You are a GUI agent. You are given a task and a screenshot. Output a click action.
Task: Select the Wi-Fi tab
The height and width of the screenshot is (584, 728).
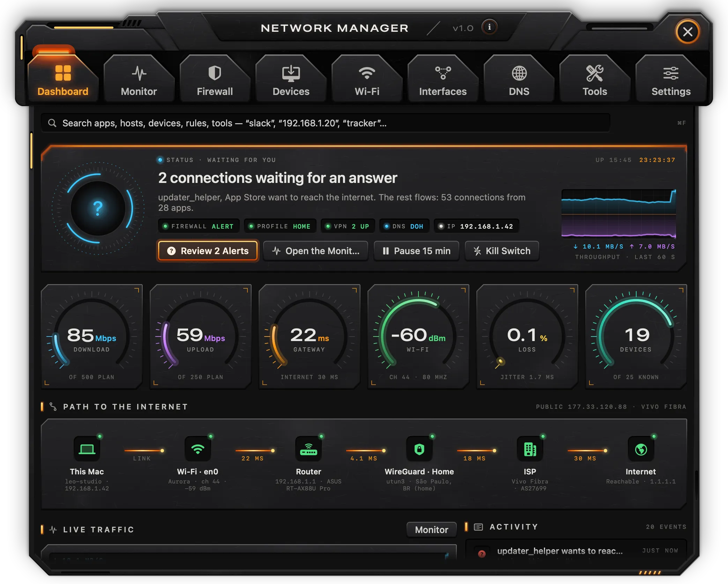(367, 79)
